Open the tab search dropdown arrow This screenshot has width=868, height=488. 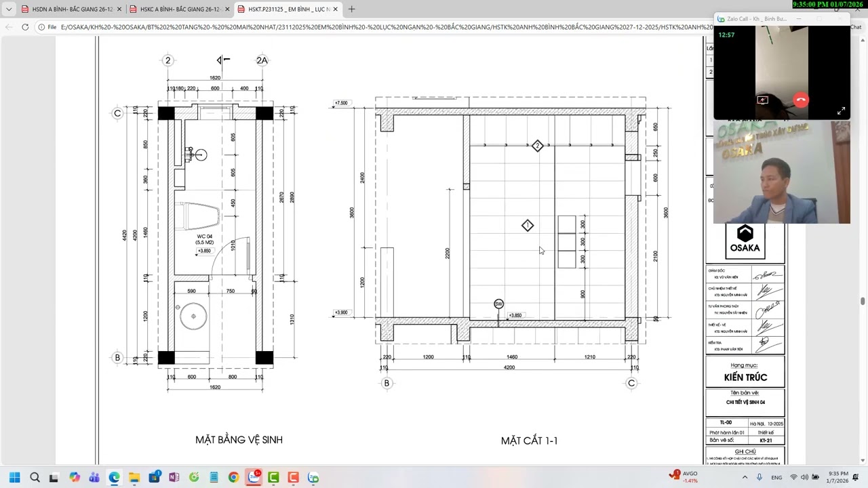(8, 9)
